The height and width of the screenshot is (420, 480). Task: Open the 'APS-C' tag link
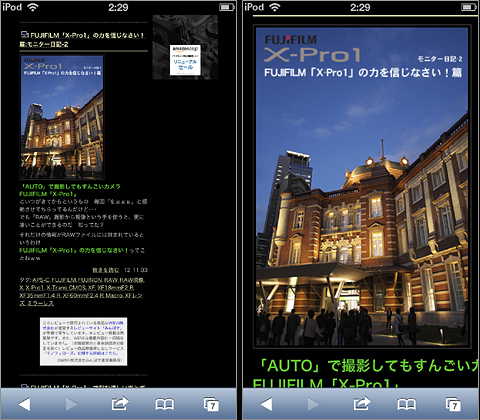click(41, 280)
